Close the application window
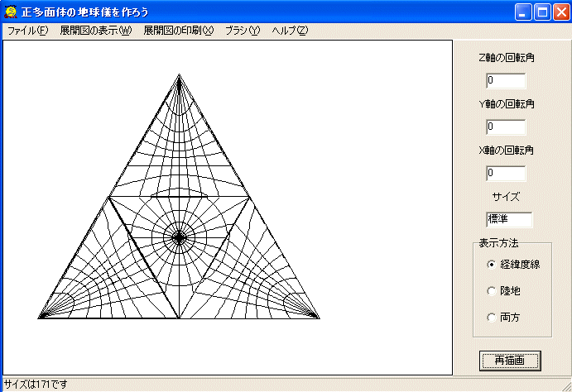 tap(562, 12)
